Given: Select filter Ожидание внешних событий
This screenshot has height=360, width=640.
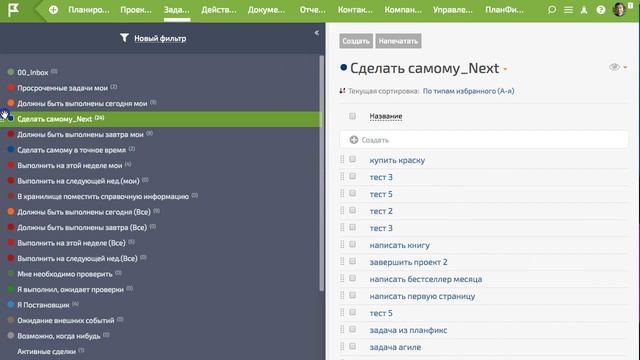Looking at the screenshot, I should [66, 320].
